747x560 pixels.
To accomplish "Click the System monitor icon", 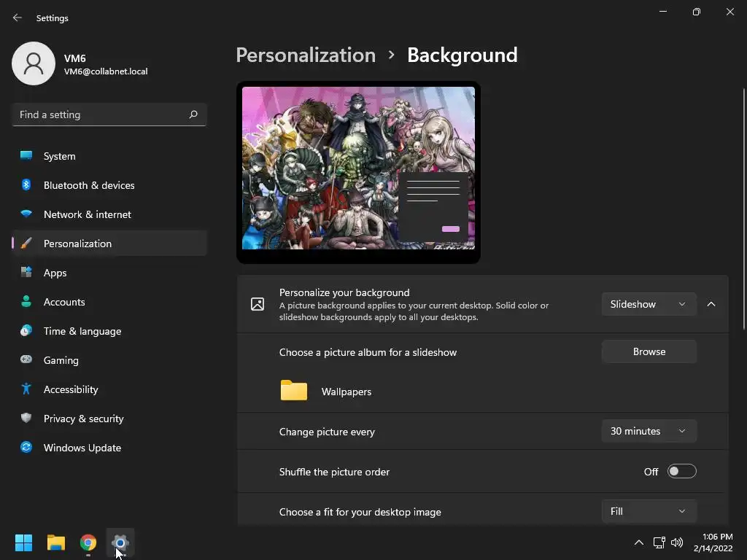I will coord(26,156).
